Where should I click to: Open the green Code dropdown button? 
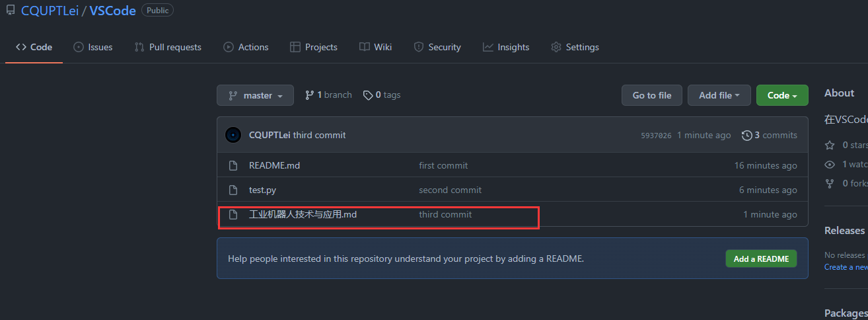[782, 95]
